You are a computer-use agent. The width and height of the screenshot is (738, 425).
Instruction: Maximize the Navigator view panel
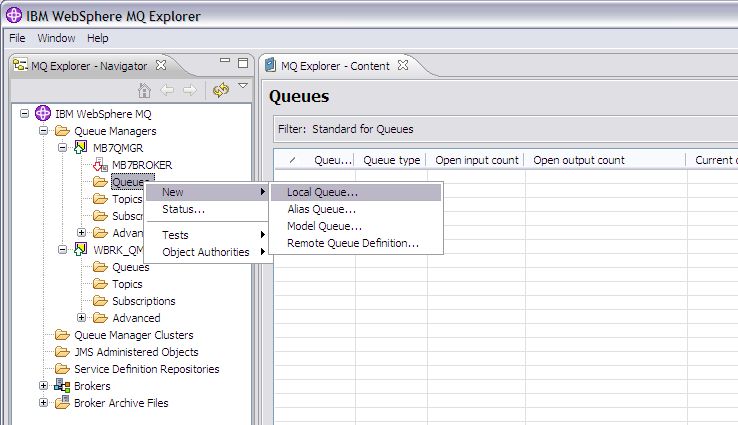(x=243, y=63)
